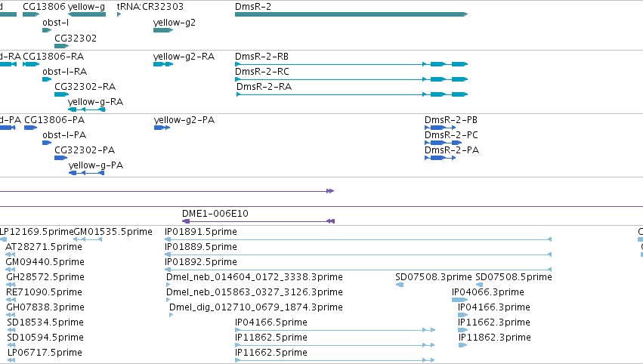Viewport: 643px width, 364px height.
Task: Click the GH07838.3prime EST label
Action: (x=45, y=308)
